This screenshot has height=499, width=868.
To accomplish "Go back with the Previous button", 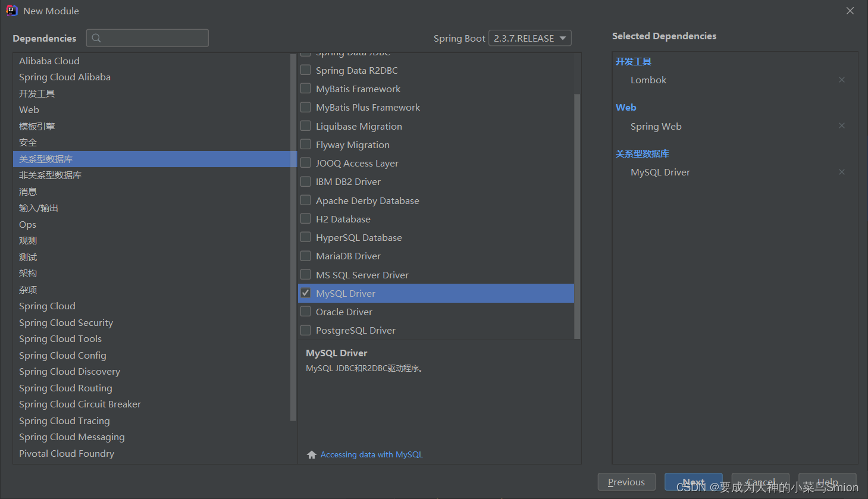I will tap(626, 482).
